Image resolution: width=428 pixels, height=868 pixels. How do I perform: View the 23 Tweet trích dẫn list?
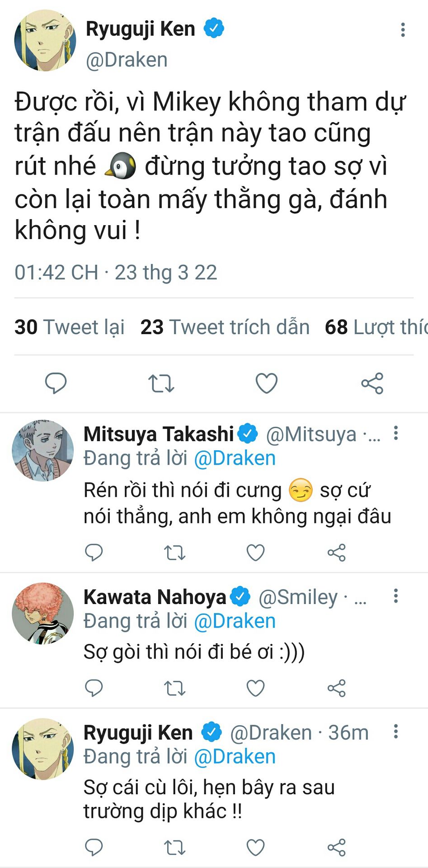click(225, 327)
